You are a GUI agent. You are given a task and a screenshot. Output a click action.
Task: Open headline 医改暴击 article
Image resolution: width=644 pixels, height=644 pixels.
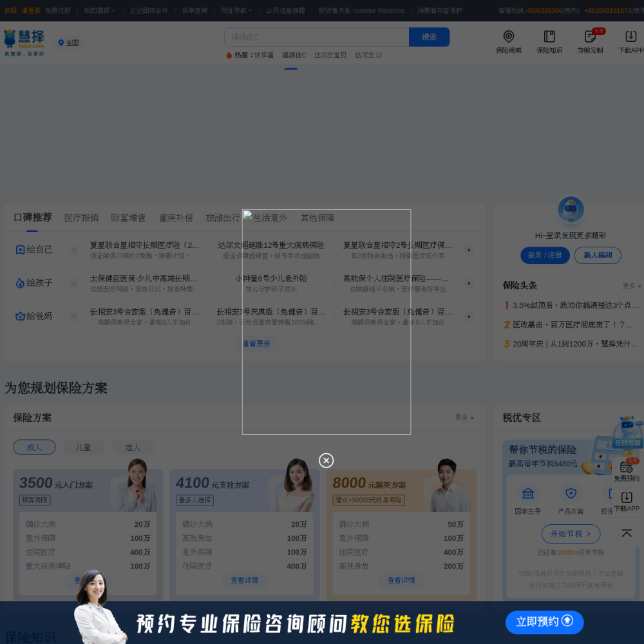click(573, 325)
